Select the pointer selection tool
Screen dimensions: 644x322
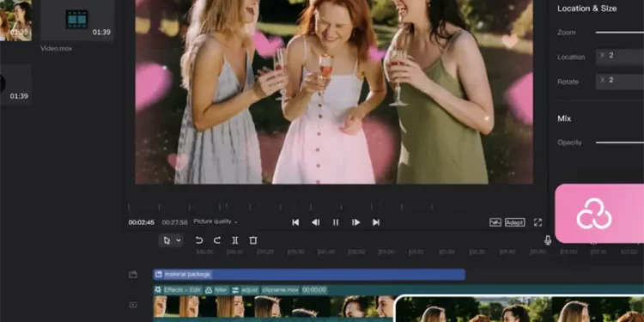[167, 240]
